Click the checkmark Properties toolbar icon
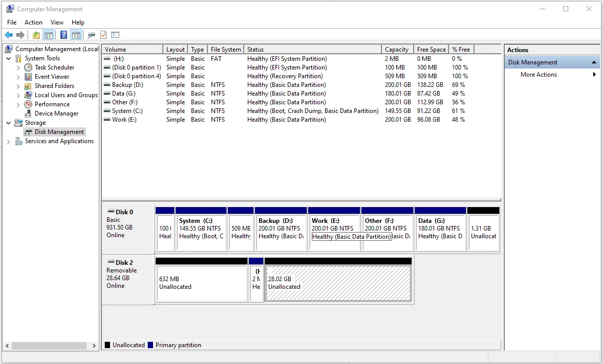This screenshot has width=603, height=364. [x=103, y=35]
